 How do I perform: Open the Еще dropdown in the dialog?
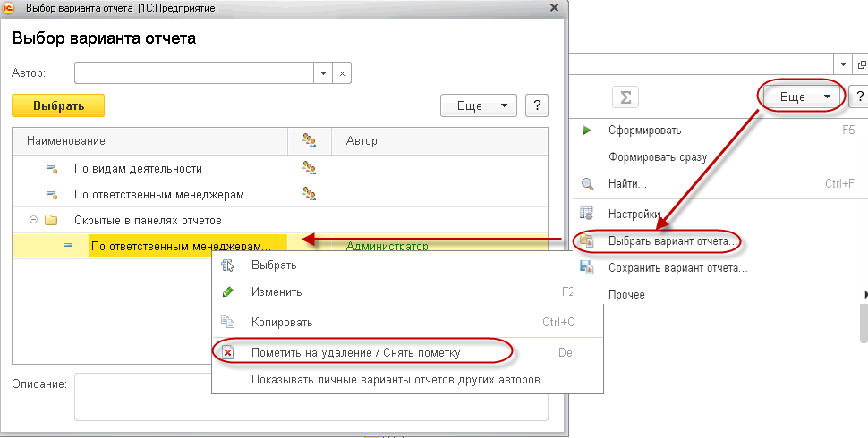click(478, 105)
